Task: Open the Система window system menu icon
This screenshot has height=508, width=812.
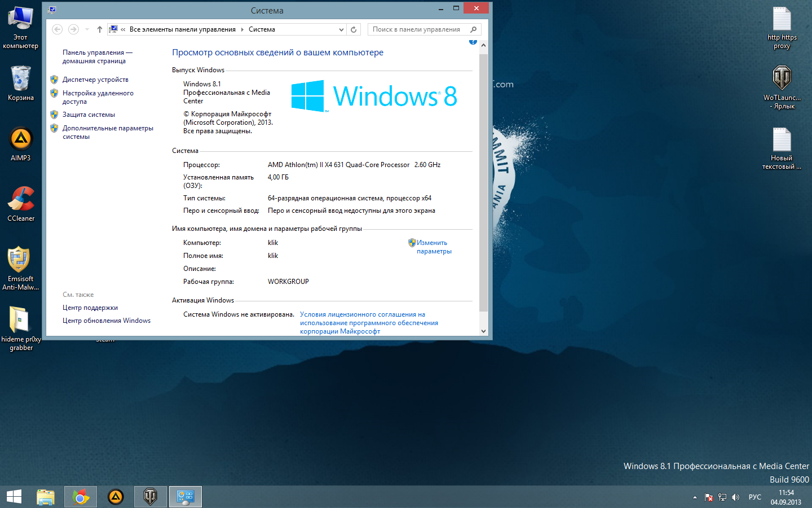Action: (x=52, y=10)
